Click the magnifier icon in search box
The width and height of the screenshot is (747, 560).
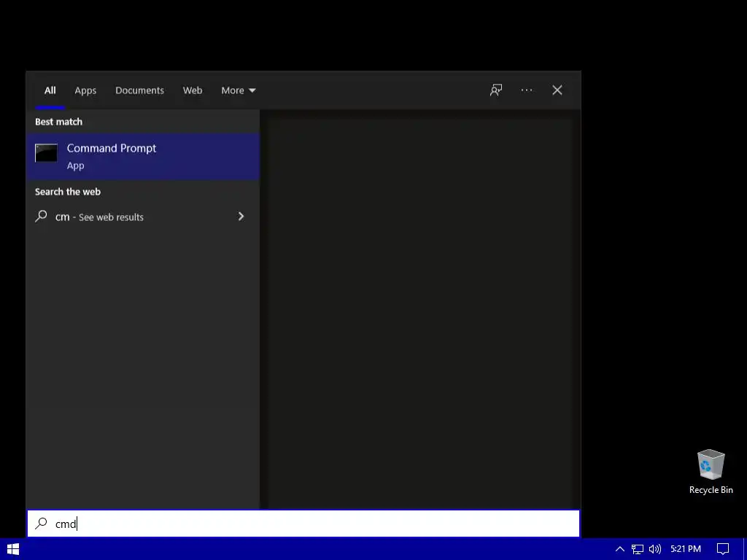pyautogui.click(x=41, y=524)
